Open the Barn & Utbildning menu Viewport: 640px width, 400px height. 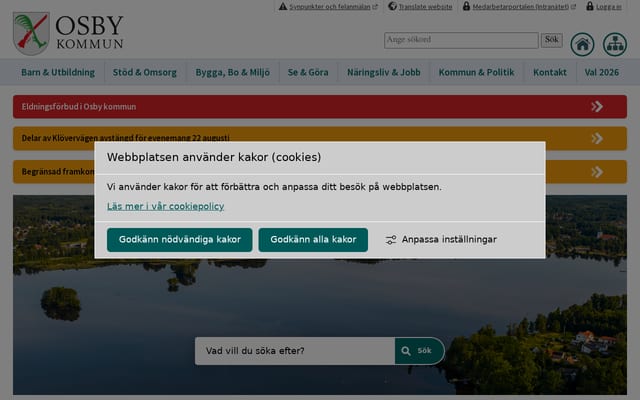pos(58,72)
